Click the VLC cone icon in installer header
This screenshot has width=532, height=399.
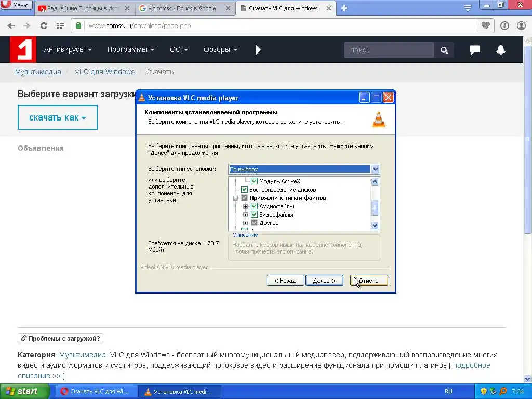[x=379, y=119]
